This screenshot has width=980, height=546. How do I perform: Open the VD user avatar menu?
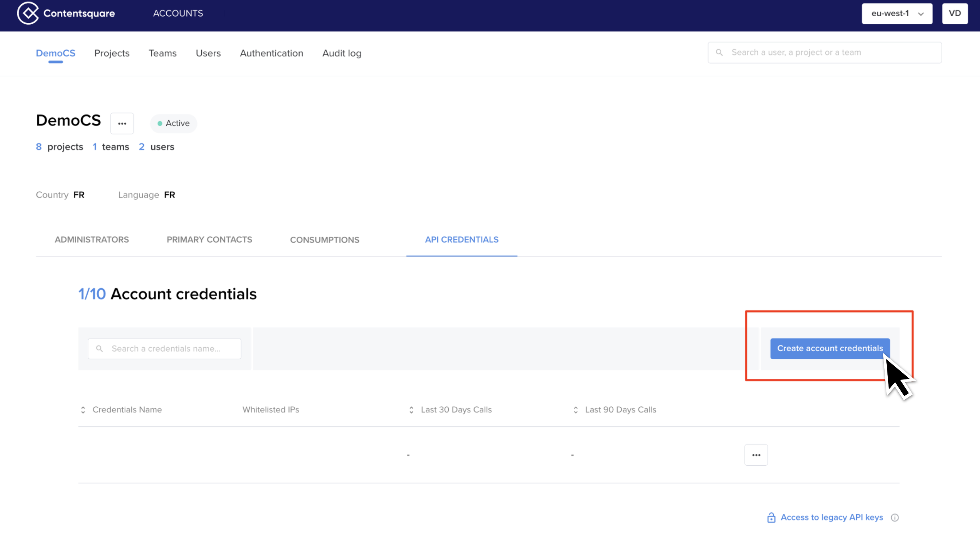955,13
